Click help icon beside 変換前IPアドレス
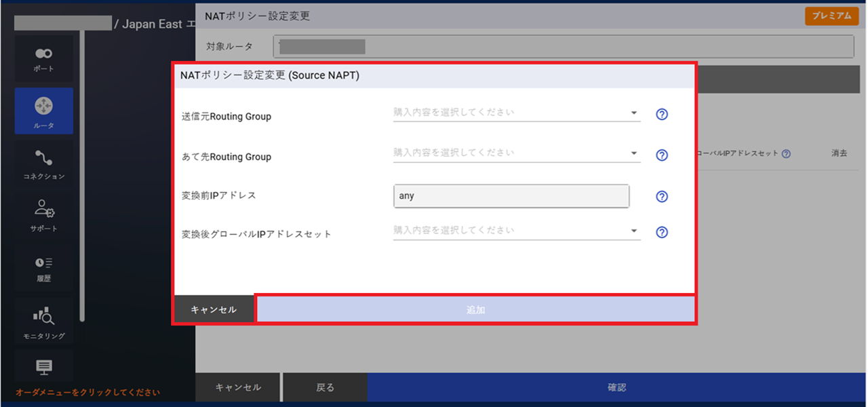 tap(662, 197)
